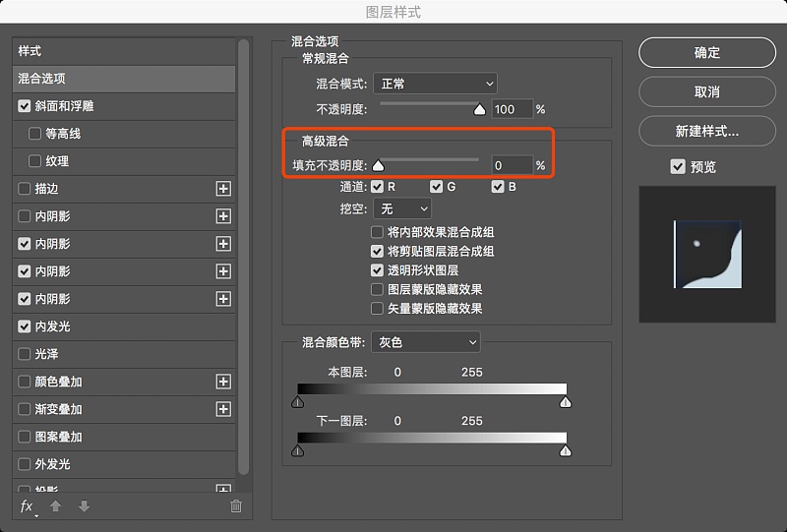Enable the 纹理 checkbox
Screen dimensions: 787x532
[34, 161]
